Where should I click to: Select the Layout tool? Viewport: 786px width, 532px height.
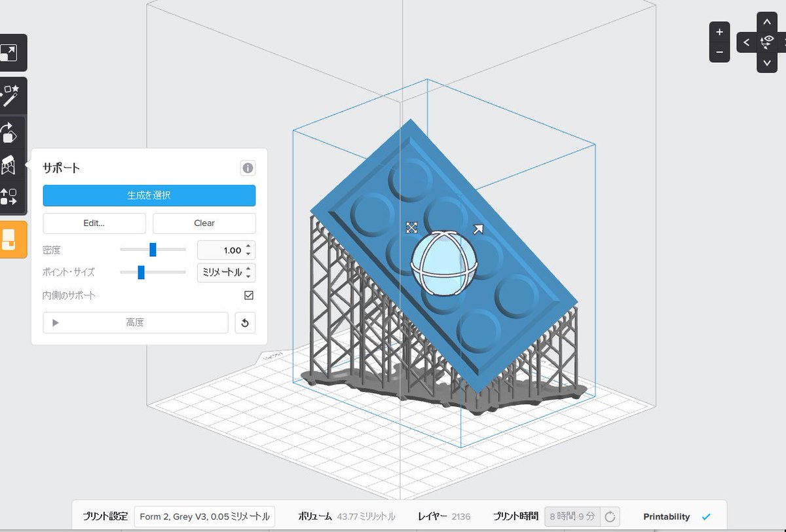tap(9, 197)
